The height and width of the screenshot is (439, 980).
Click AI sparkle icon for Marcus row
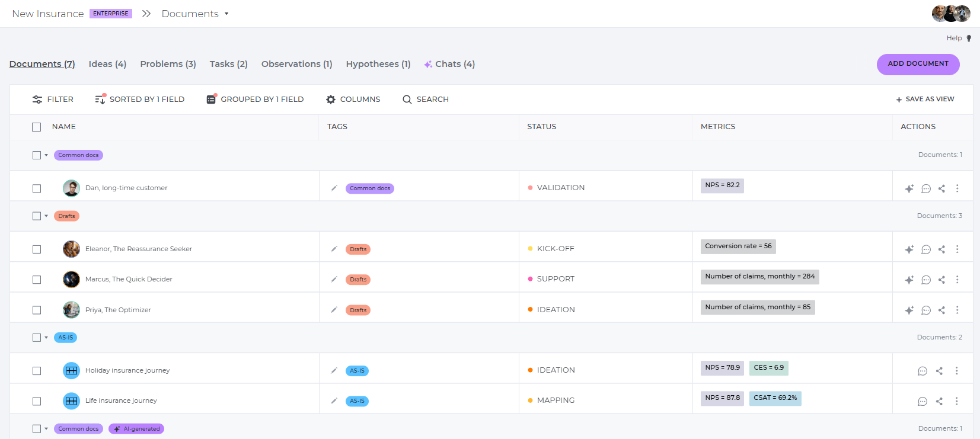click(909, 280)
